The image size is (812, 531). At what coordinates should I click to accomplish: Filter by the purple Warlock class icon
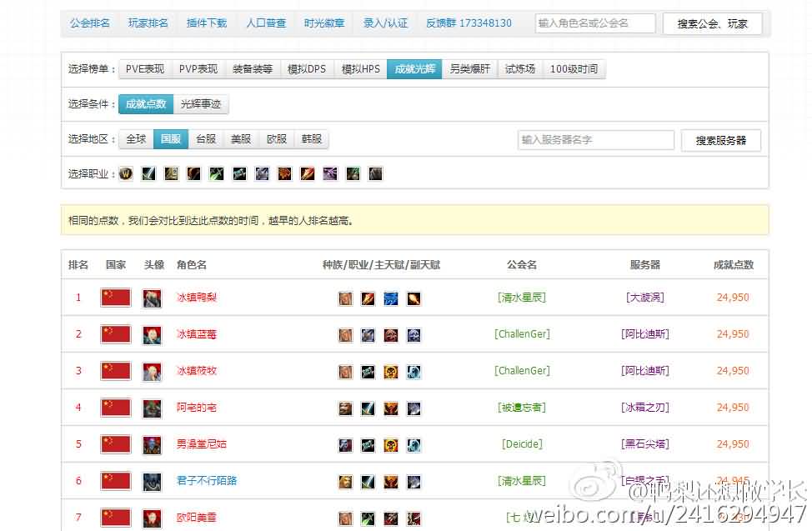(x=330, y=173)
